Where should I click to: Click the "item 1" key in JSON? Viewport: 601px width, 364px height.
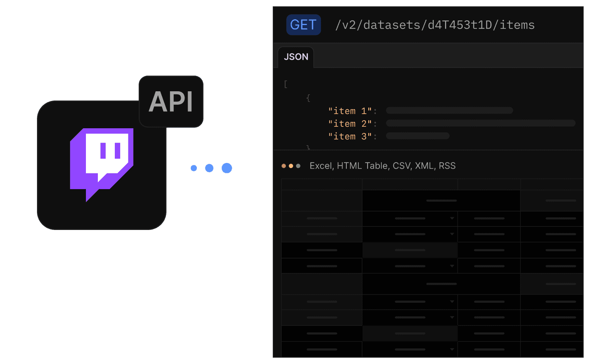point(350,111)
